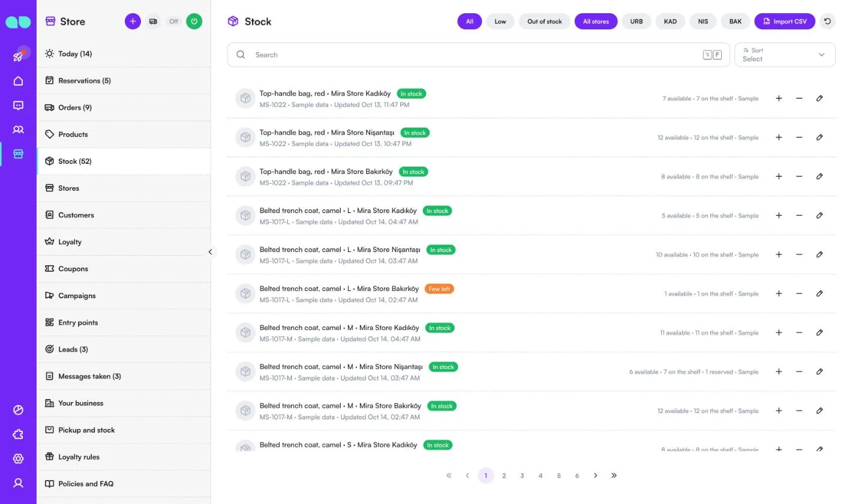Increase stock for Top-handle bag Kadıköy row
This screenshot has height=504, width=852.
[779, 98]
